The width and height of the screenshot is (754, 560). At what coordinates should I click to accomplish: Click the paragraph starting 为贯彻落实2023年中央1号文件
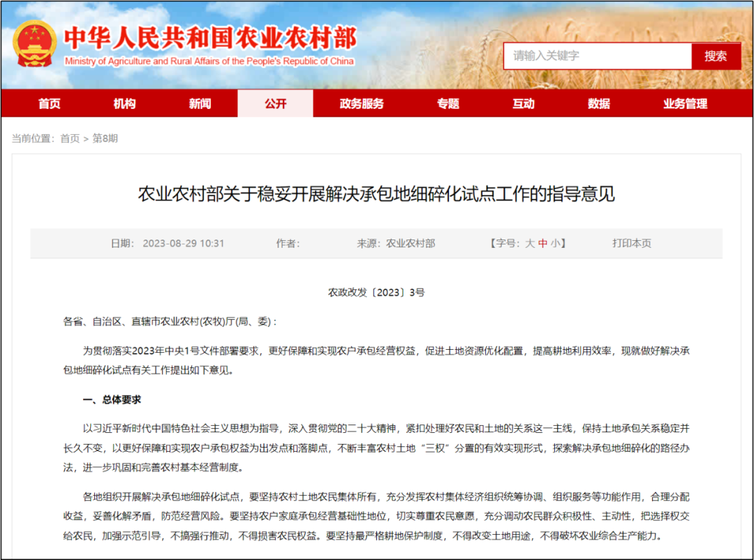click(376, 360)
